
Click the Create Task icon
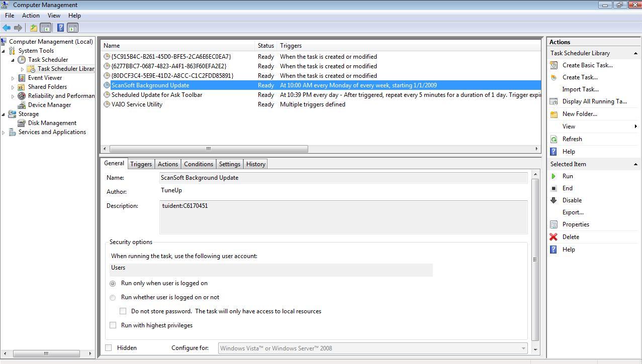point(554,77)
